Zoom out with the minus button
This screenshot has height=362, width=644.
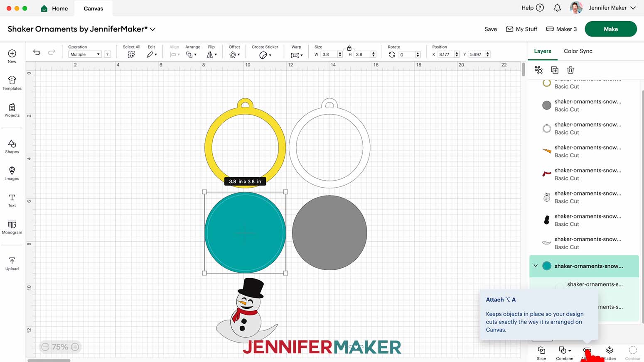coord(45,347)
